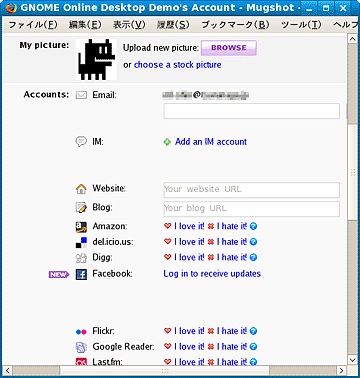Click the Your website URL field
This screenshot has height=378, width=360.
click(x=252, y=190)
